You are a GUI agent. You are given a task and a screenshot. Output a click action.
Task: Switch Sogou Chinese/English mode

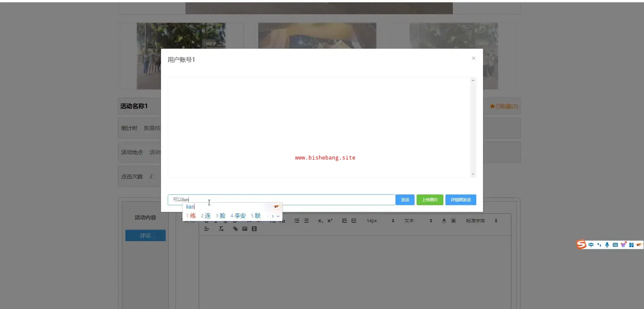[x=591, y=245]
